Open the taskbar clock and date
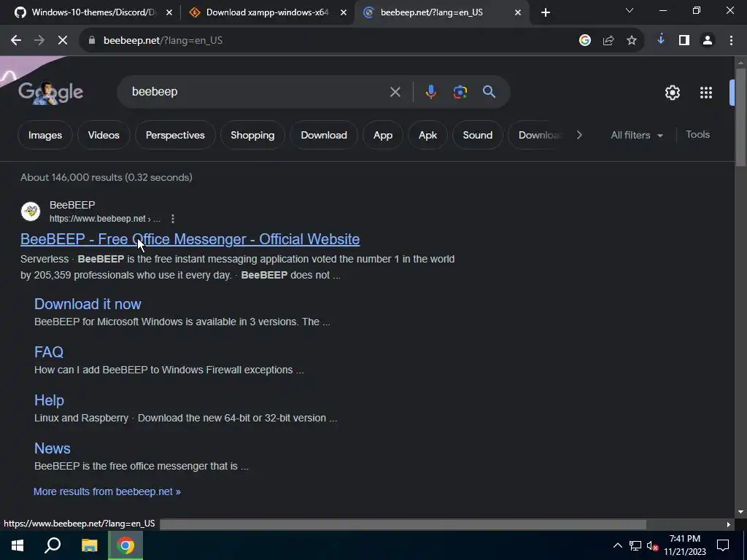The image size is (747, 560). point(685,545)
